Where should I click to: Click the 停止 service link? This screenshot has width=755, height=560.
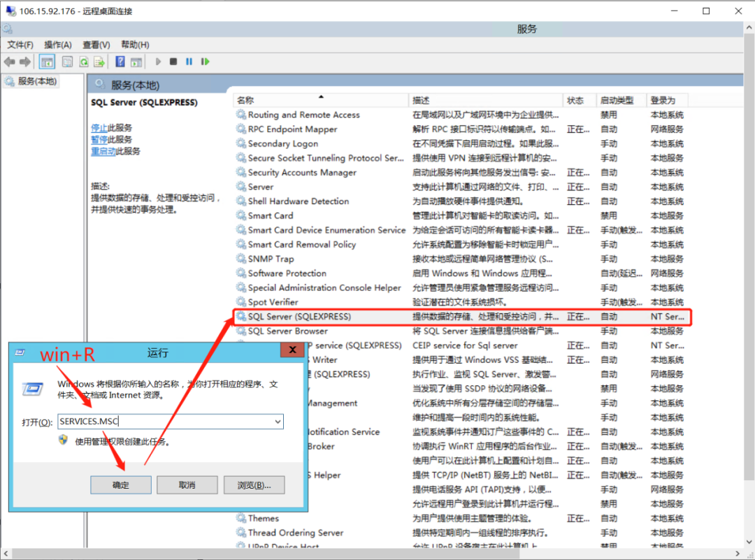tap(99, 128)
